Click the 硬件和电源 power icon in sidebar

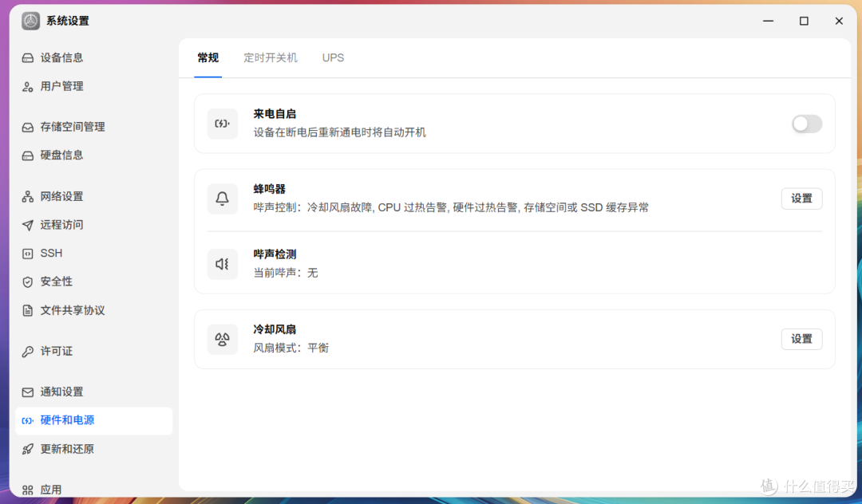27,420
